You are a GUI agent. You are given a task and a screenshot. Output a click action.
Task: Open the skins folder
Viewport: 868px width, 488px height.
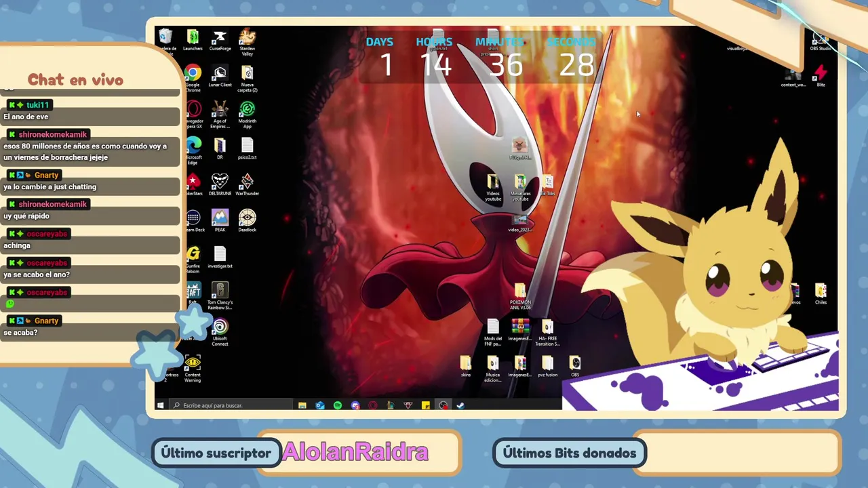pos(466,367)
